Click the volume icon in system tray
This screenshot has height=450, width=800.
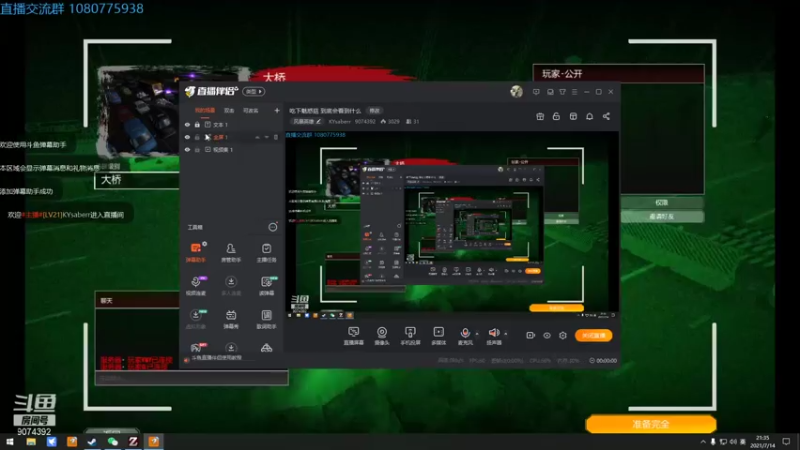coord(733,442)
